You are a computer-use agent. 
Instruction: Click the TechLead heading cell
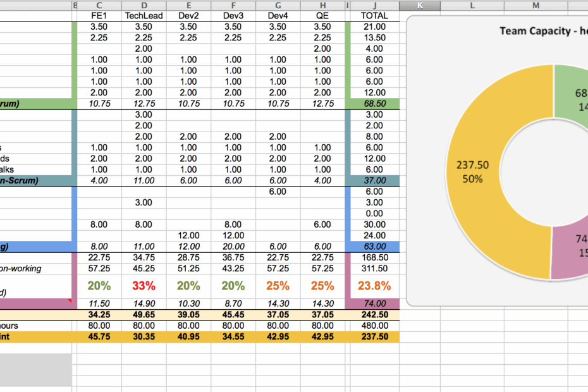(144, 16)
